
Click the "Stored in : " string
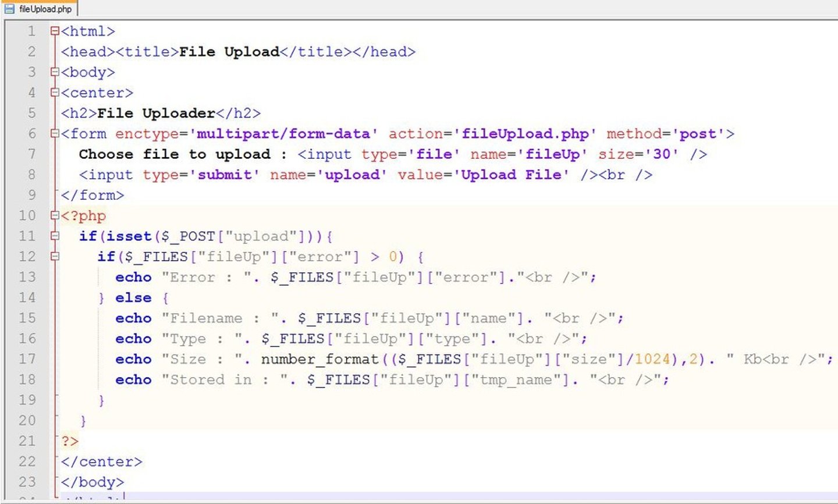(x=225, y=379)
